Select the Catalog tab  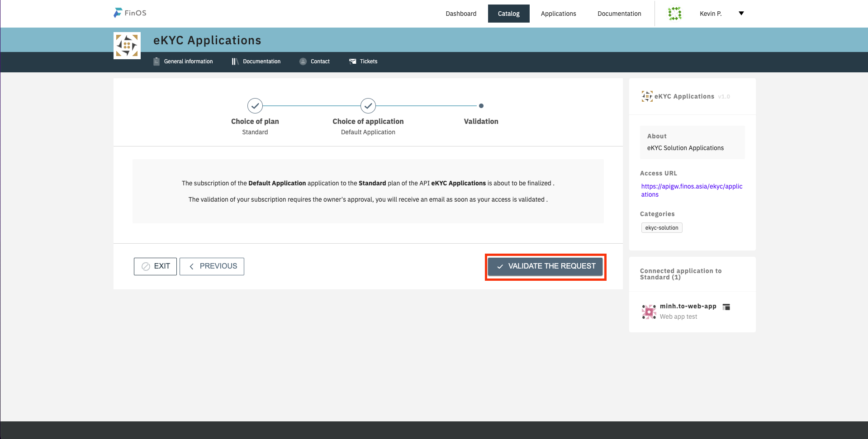click(x=508, y=14)
